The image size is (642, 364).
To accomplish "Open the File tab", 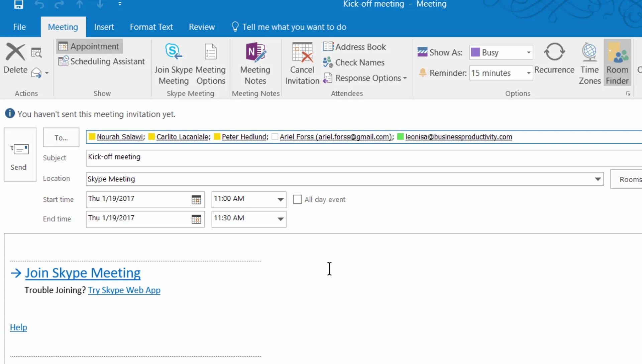I will click(x=19, y=27).
